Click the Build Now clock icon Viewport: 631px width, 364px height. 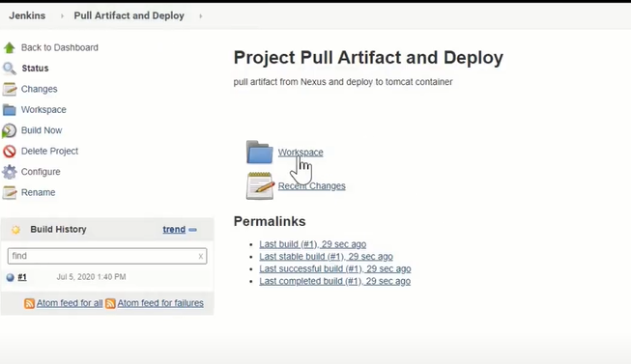(x=10, y=130)
